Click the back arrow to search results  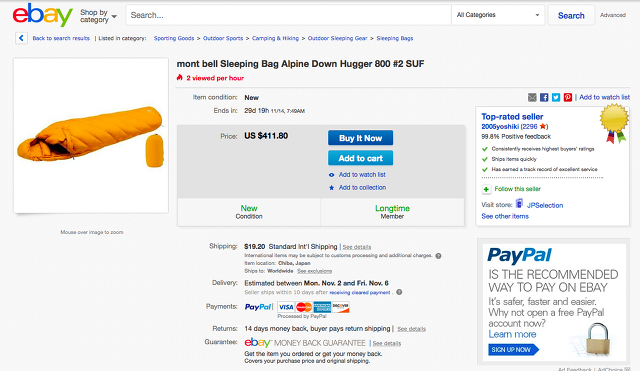(21, 38)
